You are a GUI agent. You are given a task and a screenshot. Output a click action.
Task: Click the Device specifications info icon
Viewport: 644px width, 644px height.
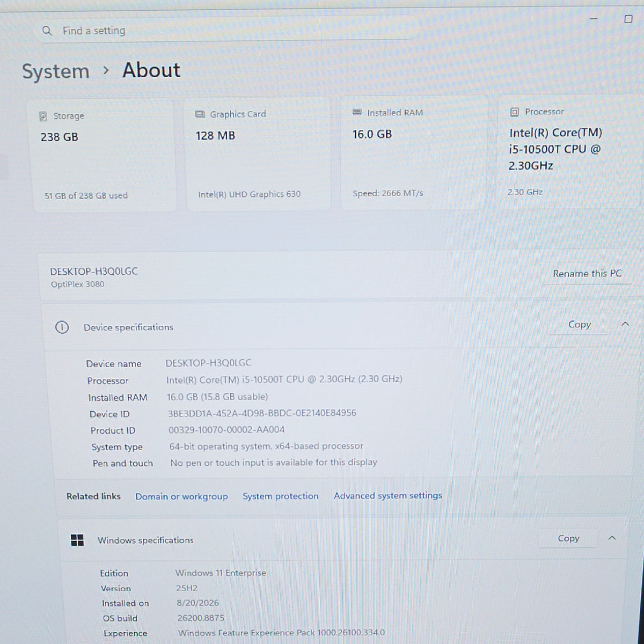pos(62,327)
